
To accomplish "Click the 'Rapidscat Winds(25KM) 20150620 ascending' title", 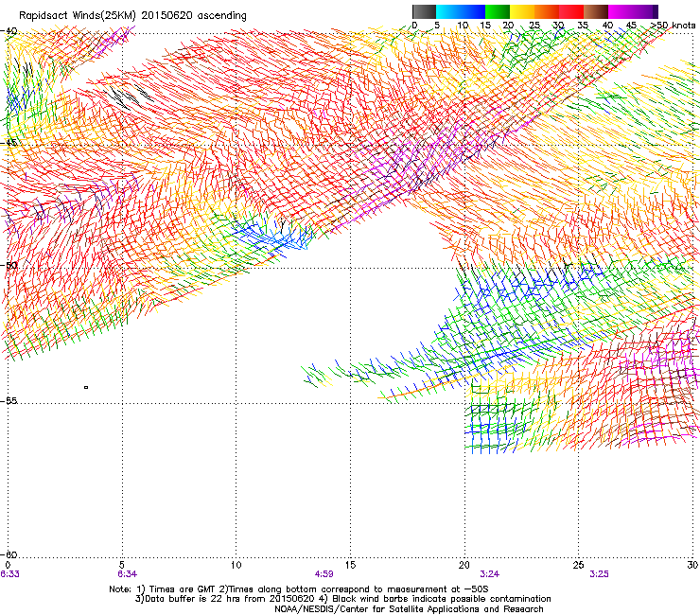I will [x=132, y=16].
